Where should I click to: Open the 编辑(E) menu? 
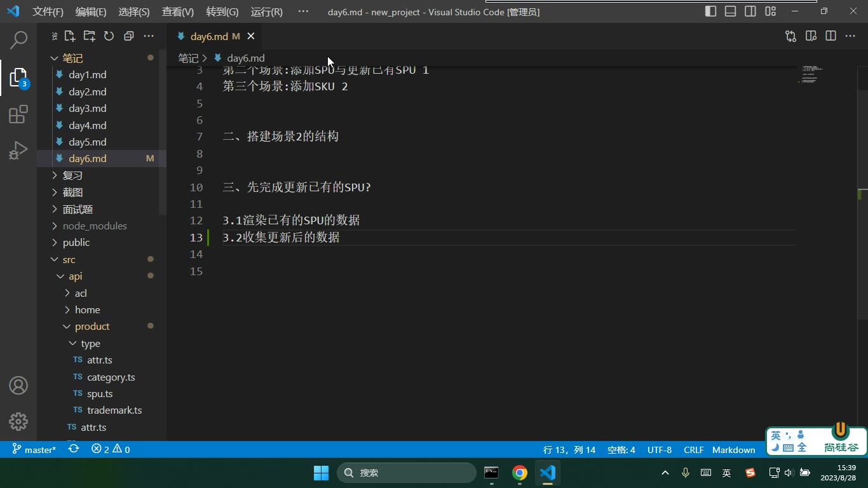click(x=91, y=11)
